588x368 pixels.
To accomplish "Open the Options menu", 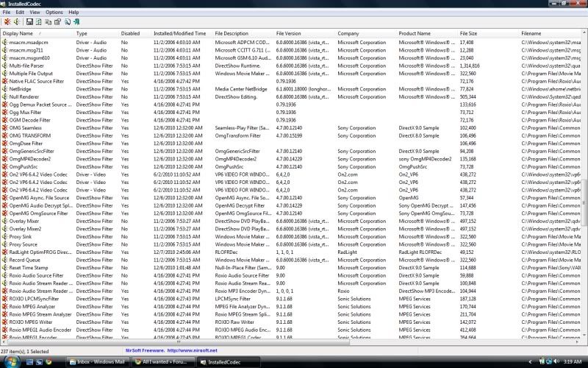I will [54, 12].
